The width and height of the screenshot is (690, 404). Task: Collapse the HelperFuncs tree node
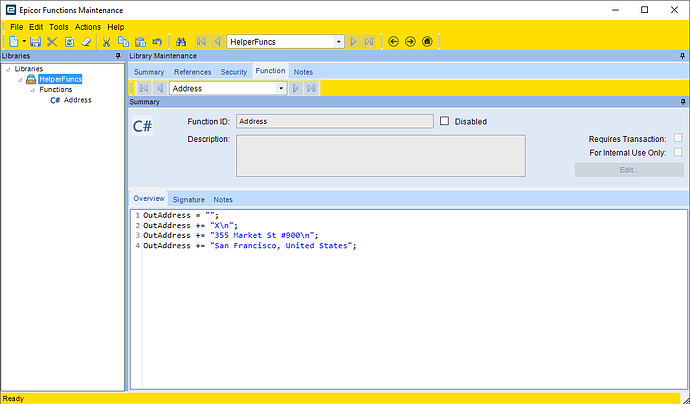pyautogui.click(x=20, y=80)
